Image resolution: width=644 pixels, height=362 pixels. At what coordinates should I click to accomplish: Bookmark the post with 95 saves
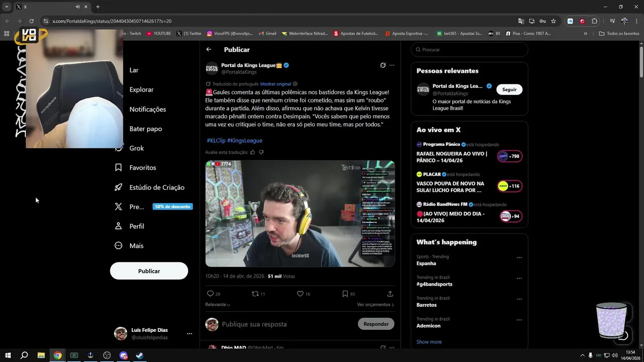click(345, 294)
